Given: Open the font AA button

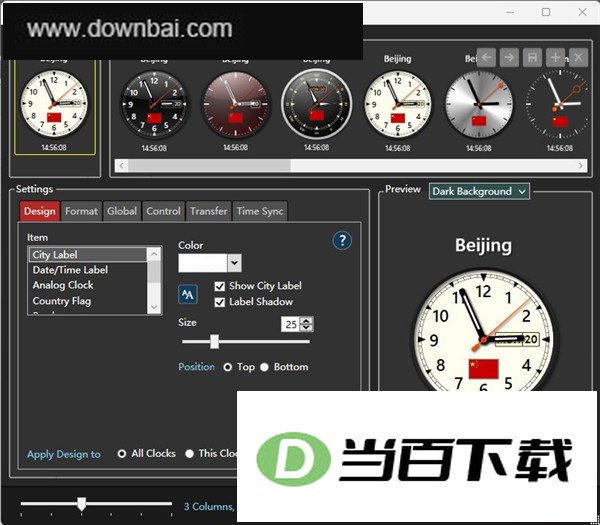Looking at the screenshot, I should click(188, 294).
